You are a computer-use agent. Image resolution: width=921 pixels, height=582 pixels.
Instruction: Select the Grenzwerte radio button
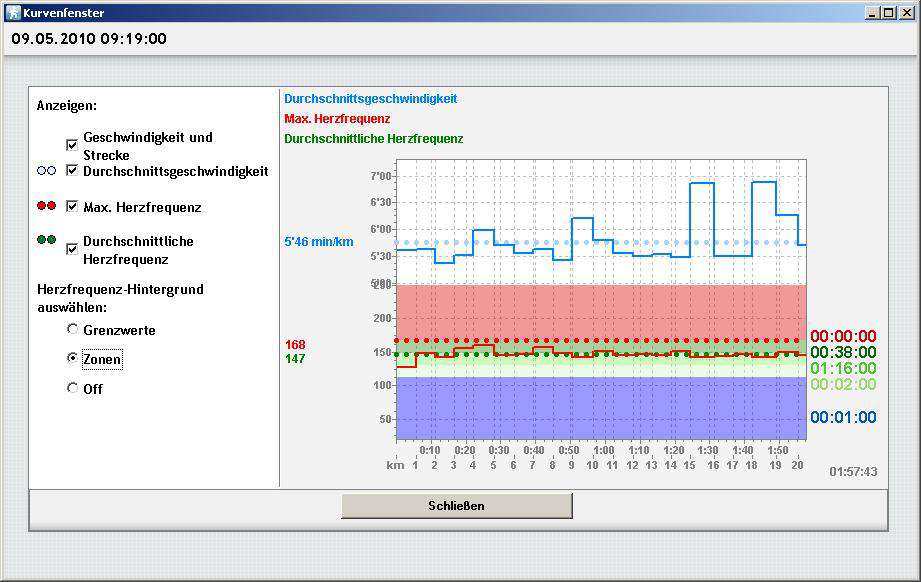tap(72, 329)
